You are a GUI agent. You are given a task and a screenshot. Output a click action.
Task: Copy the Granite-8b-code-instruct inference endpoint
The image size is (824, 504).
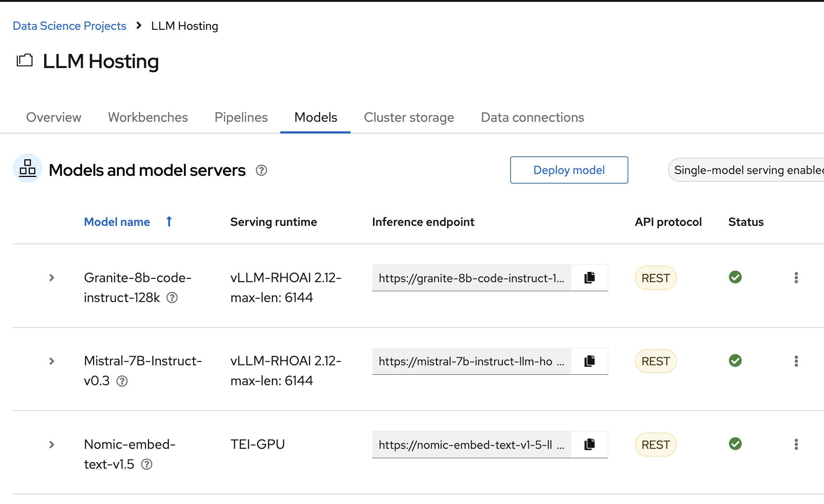pos(589,278)
